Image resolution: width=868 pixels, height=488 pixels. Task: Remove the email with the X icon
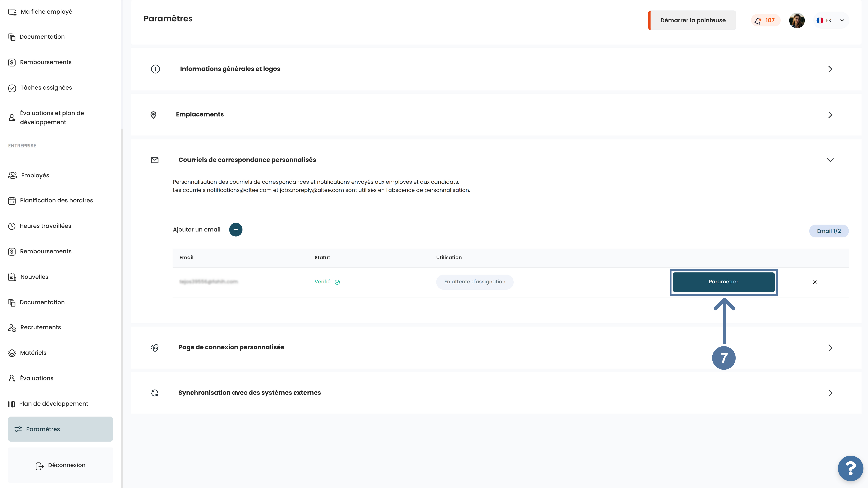click(815, 282)
